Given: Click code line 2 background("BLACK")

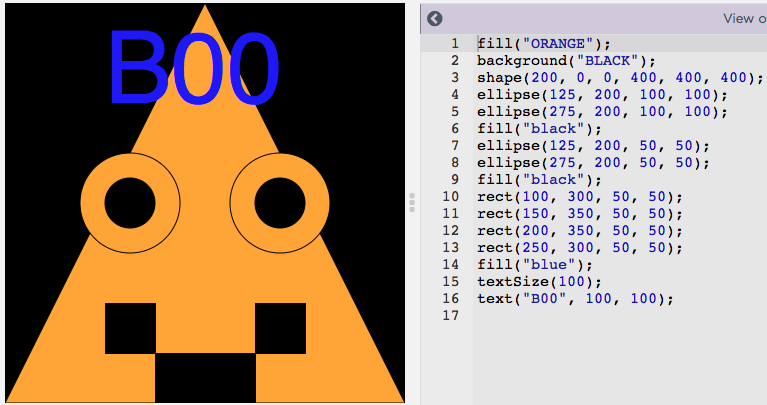Looking at the screenshot, I should 566,61.
